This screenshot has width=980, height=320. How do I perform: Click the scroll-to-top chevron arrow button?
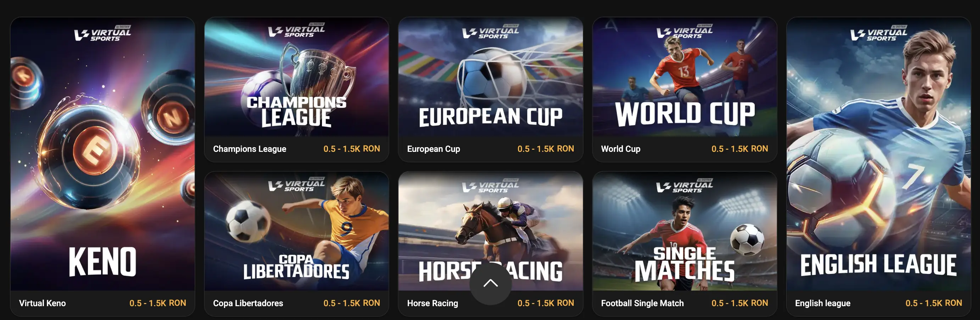coord(490,283)
